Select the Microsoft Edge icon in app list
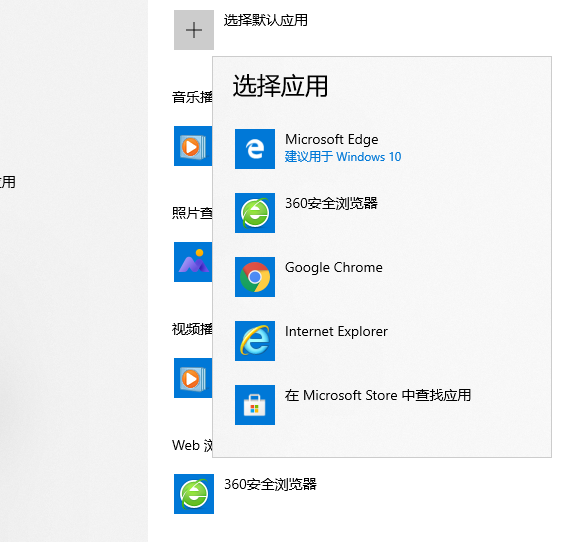The image size is (564, 542). (x=255, y=149)
